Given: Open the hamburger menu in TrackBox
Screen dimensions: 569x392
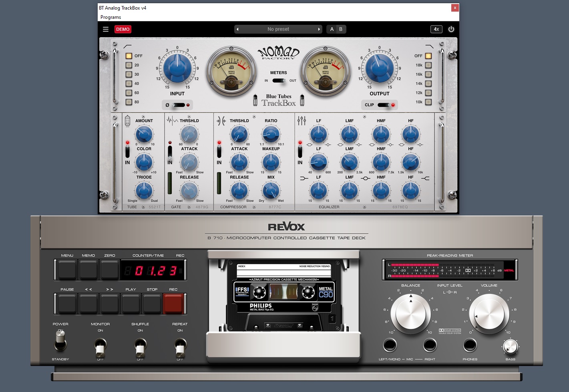Looking at the screenshot, I should [x=106, y=29].
